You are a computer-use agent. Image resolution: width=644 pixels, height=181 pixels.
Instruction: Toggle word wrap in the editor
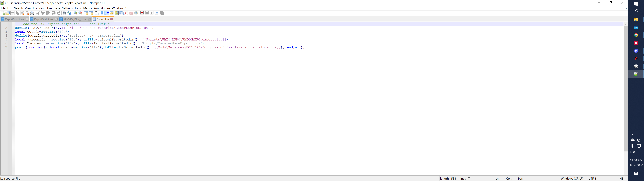(x=97, y=13)
